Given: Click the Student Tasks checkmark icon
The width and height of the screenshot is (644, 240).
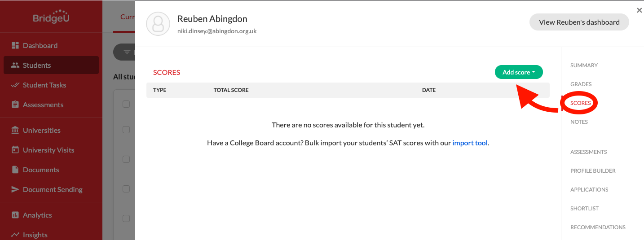Looking at the screenshot, I should click(15, 85).
